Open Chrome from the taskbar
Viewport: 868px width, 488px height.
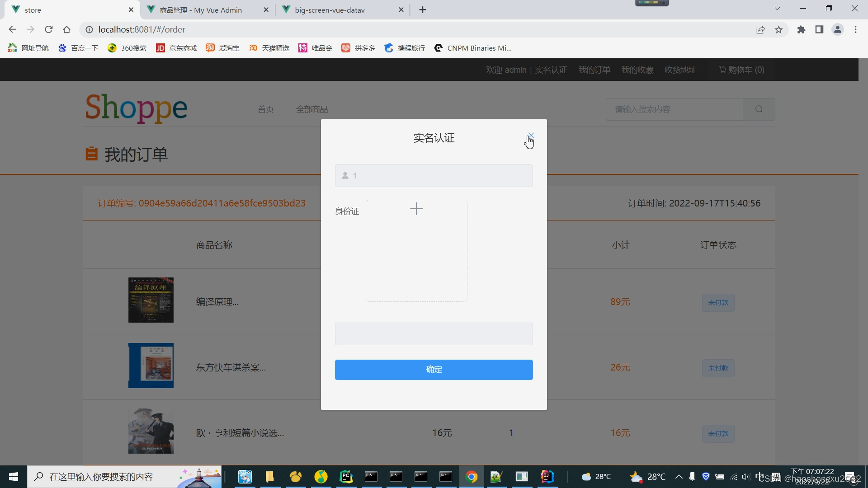(471, 477)
